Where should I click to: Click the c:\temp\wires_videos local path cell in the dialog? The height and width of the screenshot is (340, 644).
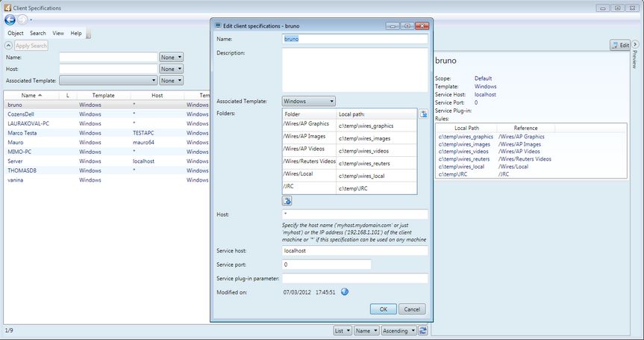click(377, 151)
